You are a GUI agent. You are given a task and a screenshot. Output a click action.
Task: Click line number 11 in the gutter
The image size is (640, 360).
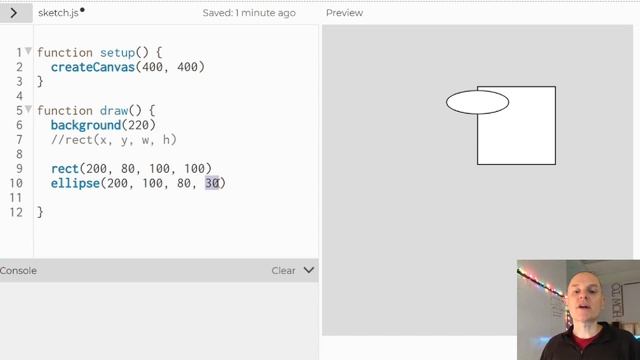(x=16, y=198)
